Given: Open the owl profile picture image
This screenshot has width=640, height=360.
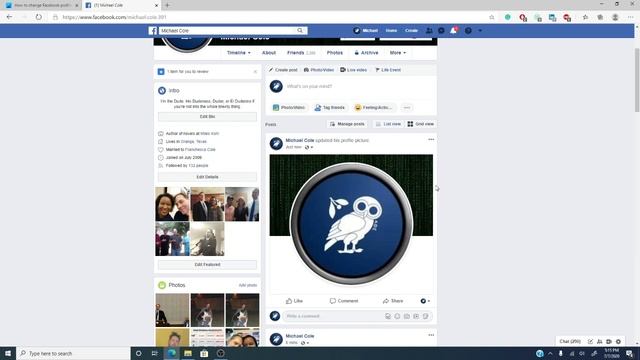Looking at the screenshot, I should tap(351, 223).
